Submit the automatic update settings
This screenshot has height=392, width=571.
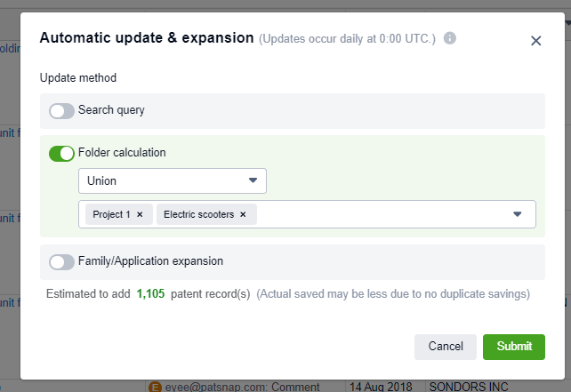[514, 347]
